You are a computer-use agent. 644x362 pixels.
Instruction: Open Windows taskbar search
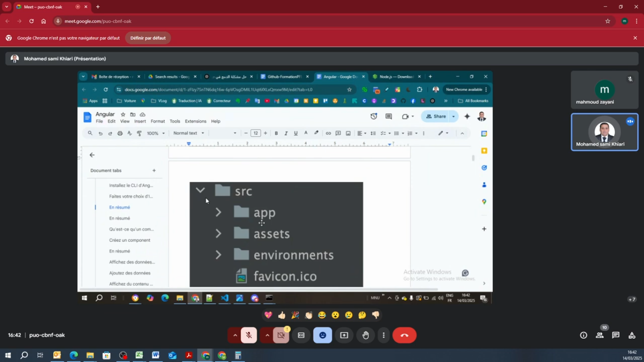click(24, 355)
